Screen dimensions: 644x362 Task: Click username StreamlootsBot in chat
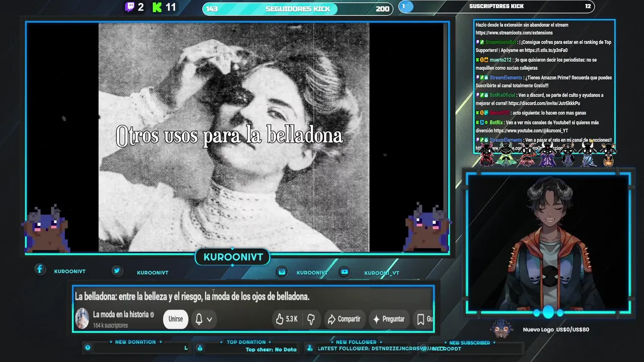501,42
